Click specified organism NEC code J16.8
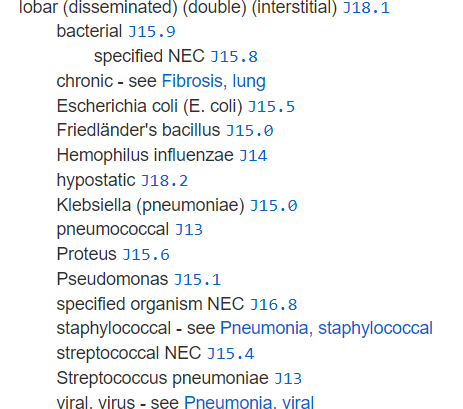The width and height of the screenshot is (463, 409). (x=273, y=304)
